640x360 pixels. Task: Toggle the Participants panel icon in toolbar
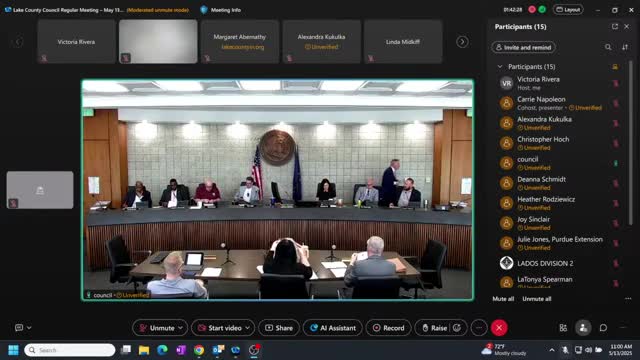tap(583, 328)
